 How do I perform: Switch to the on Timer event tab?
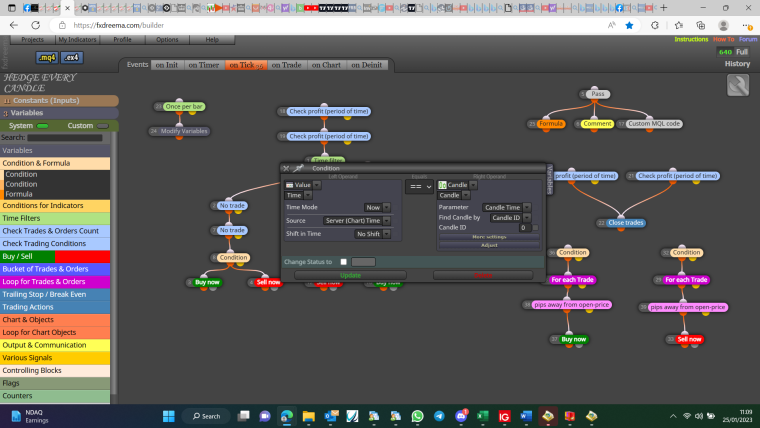(204, 65)
